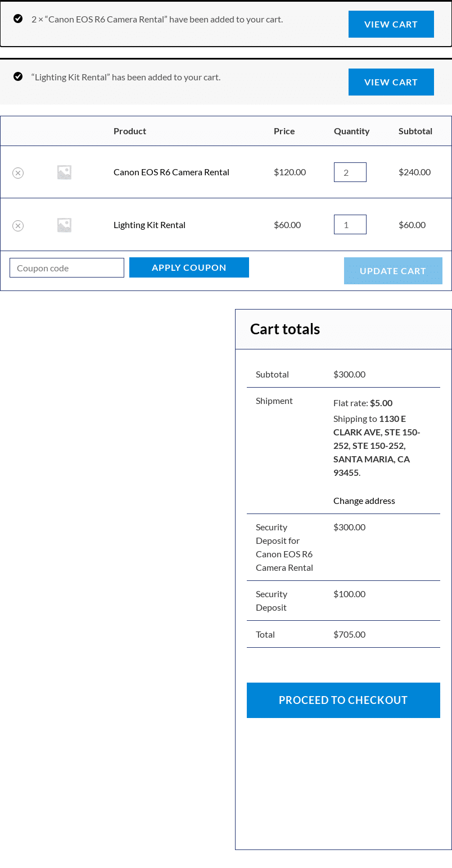Screen dimensions: 452x868
Task: Proceed to checkout
Action: pos(343,700)
